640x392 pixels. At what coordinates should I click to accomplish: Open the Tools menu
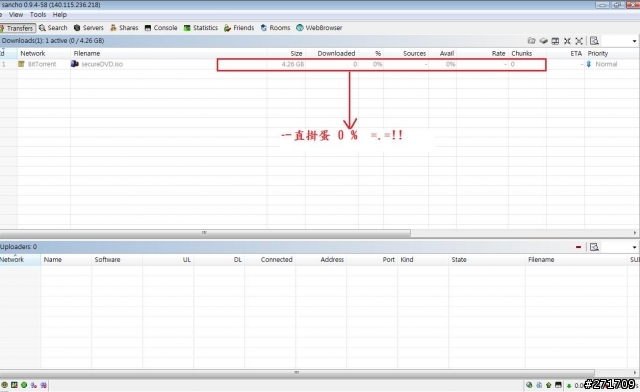[38, 15]
